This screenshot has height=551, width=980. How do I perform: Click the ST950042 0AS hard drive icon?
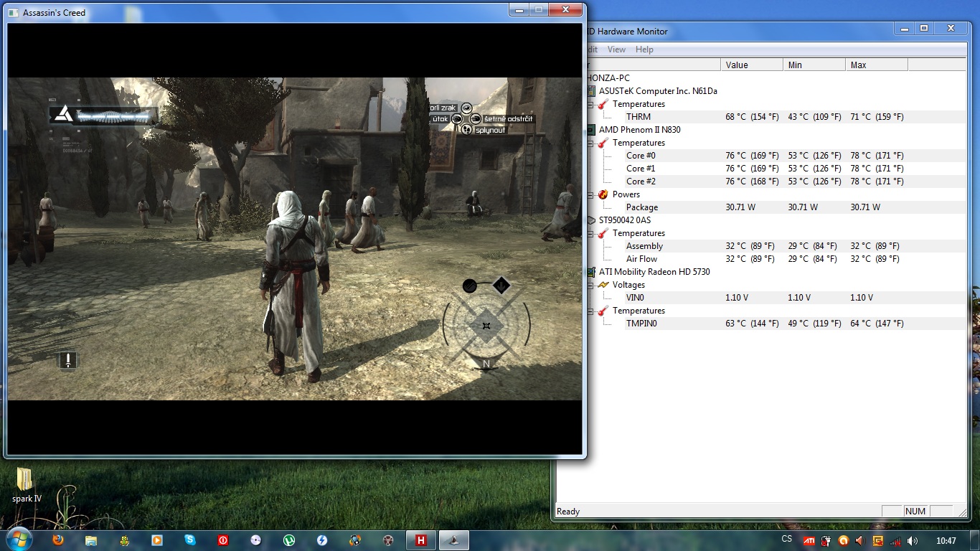point(592,220)
